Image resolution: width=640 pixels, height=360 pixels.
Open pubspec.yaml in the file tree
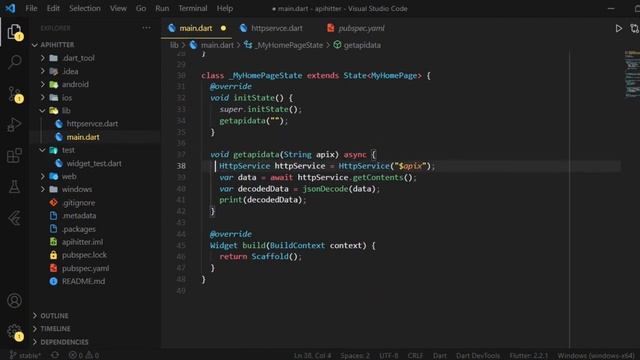coord(85,269)
